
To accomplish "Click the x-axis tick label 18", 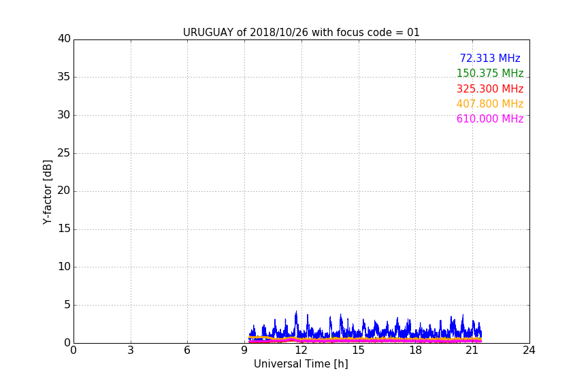I will (x=416, y=350).
